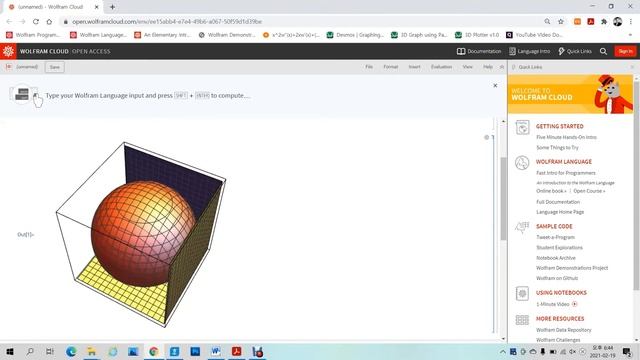Open Windows notification center
Viewport: 640px width, 360px height.
tap(627, 351)
